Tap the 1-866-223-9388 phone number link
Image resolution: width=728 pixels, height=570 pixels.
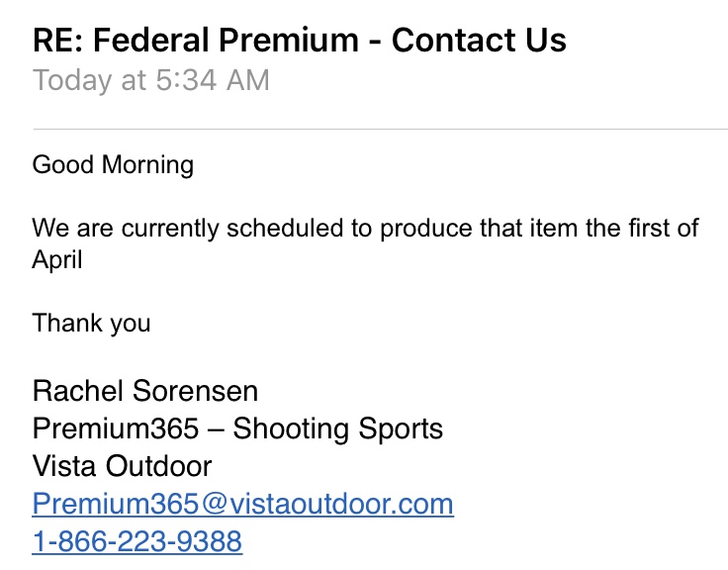pos(136,541)
